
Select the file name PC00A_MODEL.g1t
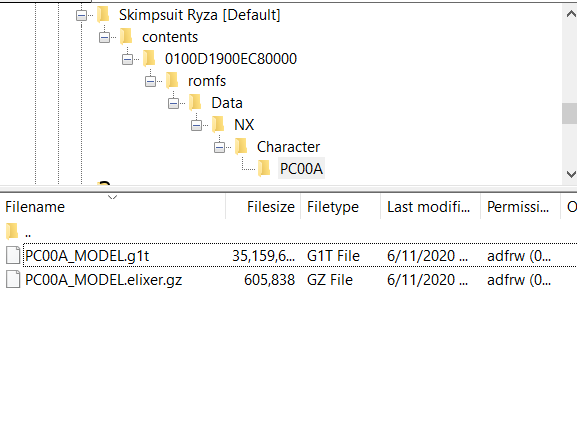(x=87, y=256)
